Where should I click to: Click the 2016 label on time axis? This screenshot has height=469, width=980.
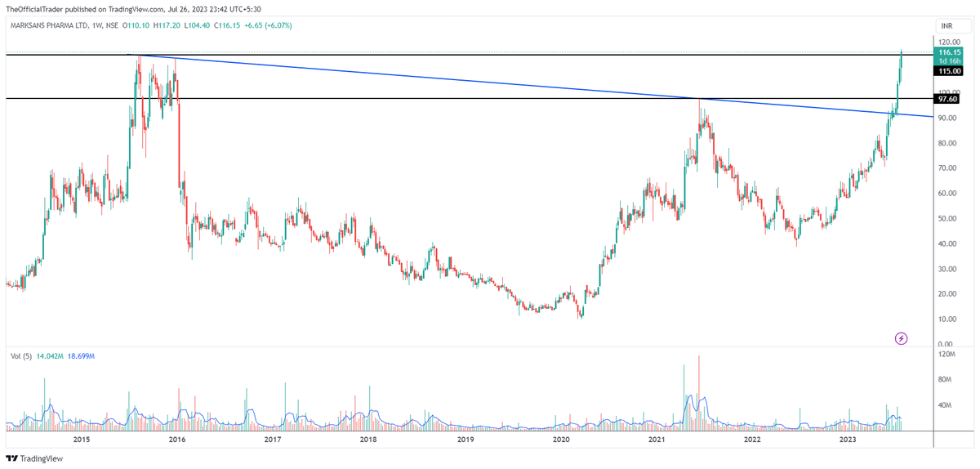(x=176, y=440)
